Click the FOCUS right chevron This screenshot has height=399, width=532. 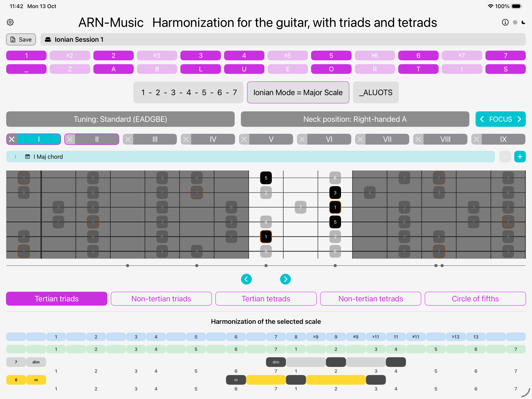point(519,119)
